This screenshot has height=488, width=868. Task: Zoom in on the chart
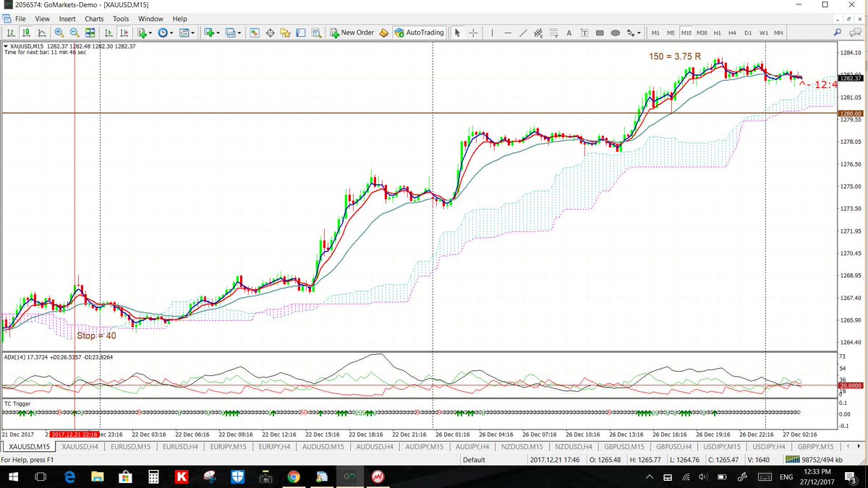tap(59, 33)
